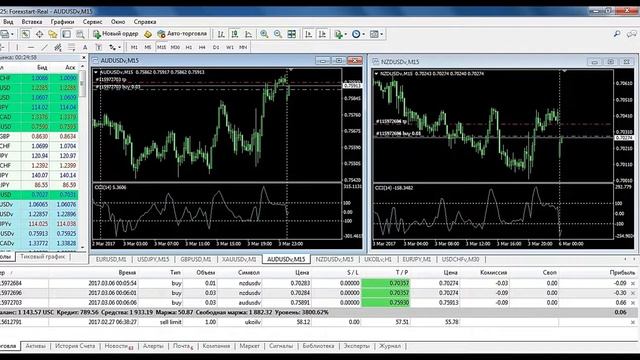Image resolution: width=640 pixels, height=360 pixels.
Task: Select the Fibonacci retracement tool
Action: click(71, 47)
